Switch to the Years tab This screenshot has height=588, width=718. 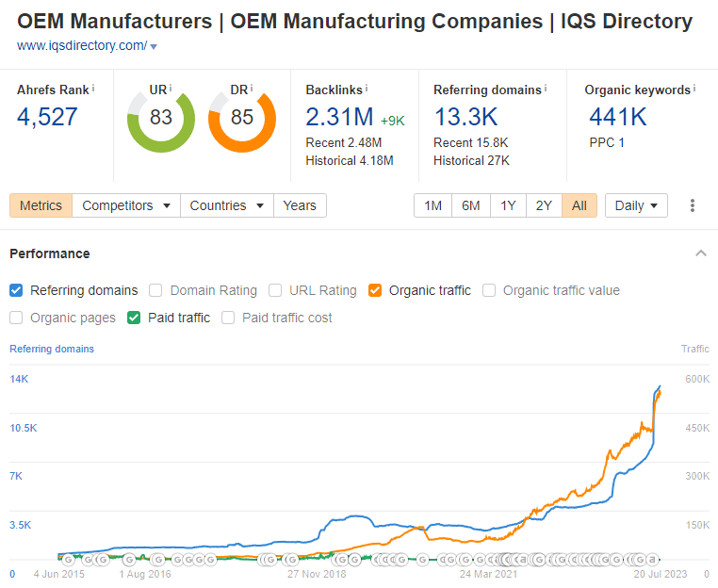pos(300,205)
